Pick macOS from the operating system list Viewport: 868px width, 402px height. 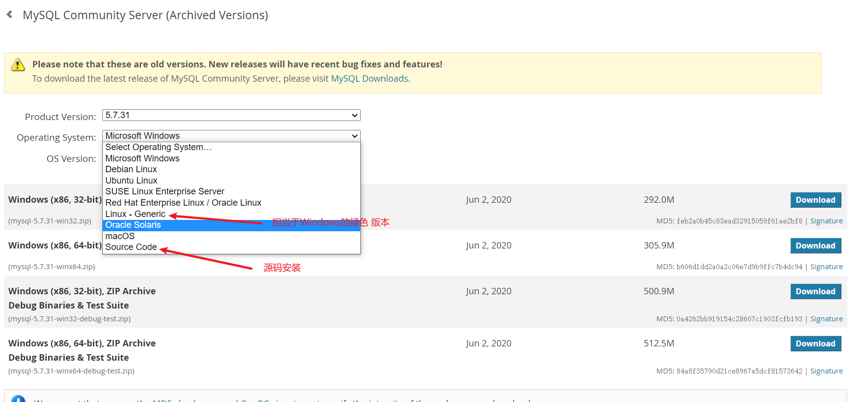231,236
